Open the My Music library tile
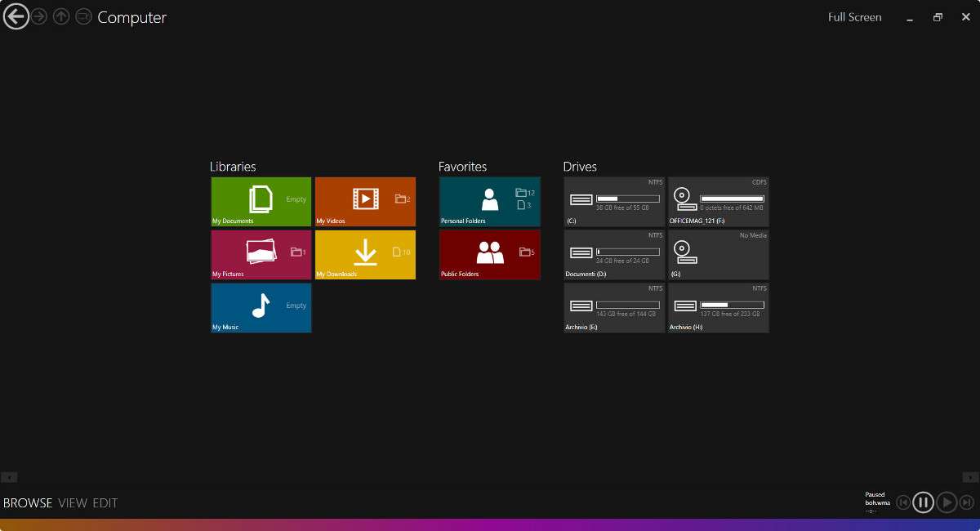 coord(261,308)
